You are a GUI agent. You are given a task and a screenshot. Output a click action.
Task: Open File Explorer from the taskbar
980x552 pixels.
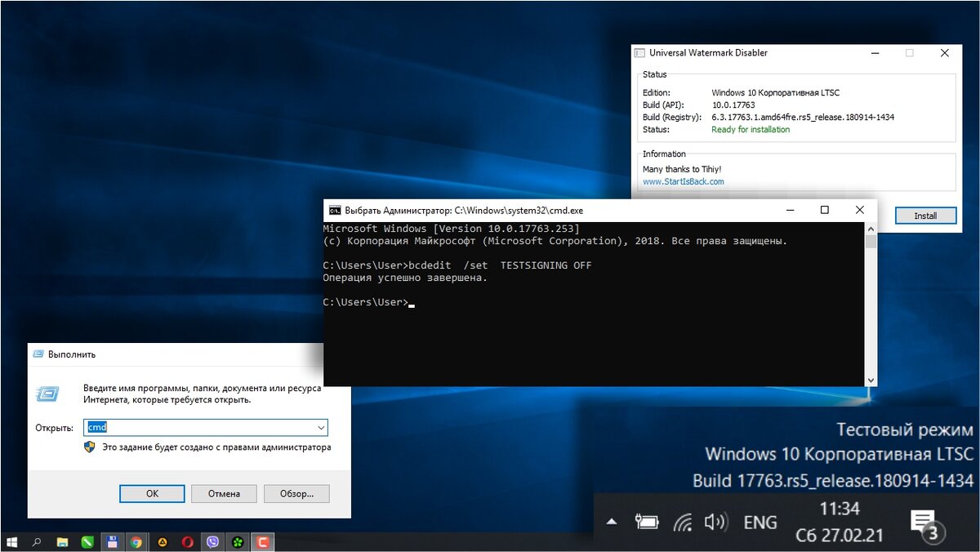(62, 542)
